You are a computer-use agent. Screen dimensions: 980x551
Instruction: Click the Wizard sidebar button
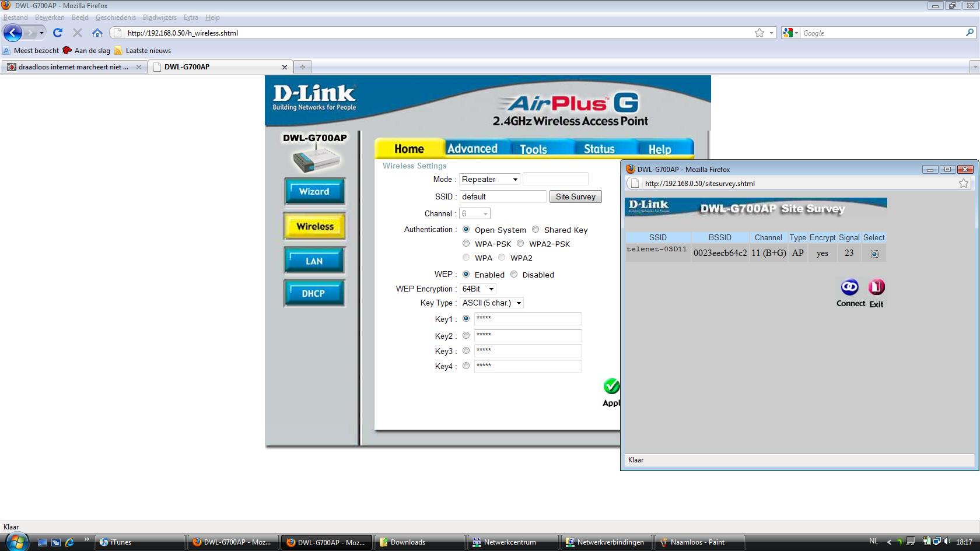pos(314,191)
